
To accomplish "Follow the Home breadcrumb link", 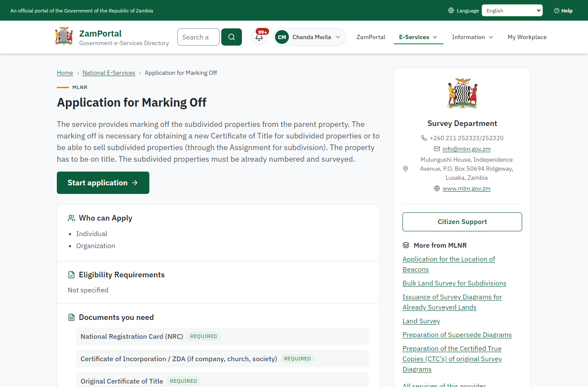I will 65,73.
